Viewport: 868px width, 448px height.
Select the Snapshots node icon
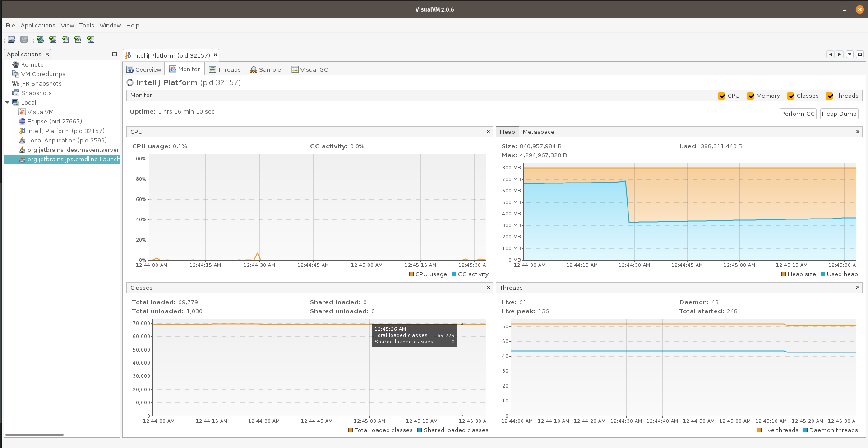pos(16,93)
